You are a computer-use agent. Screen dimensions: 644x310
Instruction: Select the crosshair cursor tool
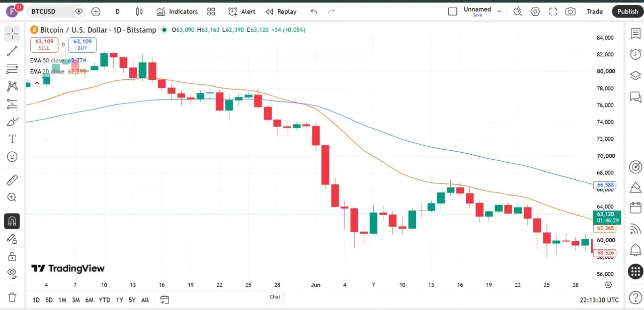pyautogui.click(x=13, y=34)
